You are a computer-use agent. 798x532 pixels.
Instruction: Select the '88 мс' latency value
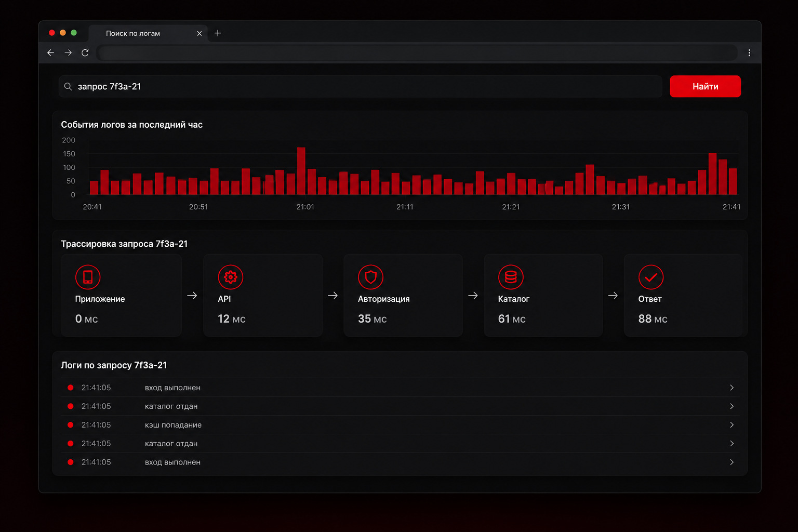[653, 319]
